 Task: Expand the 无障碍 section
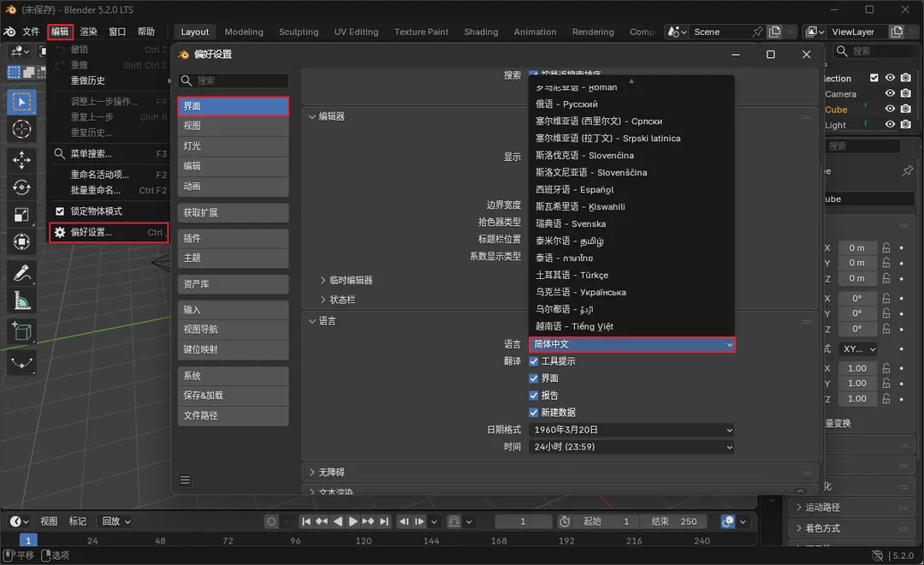coord(311,473)
